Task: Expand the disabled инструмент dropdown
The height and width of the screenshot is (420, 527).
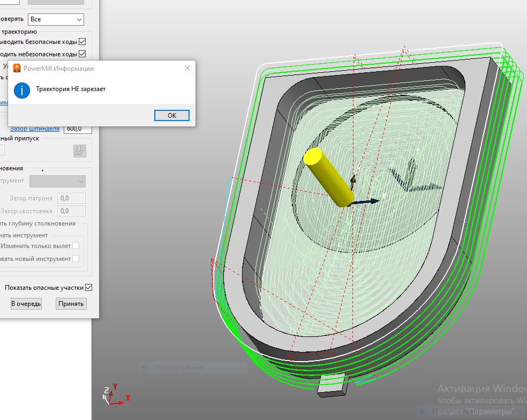Action: click(57, 181)
